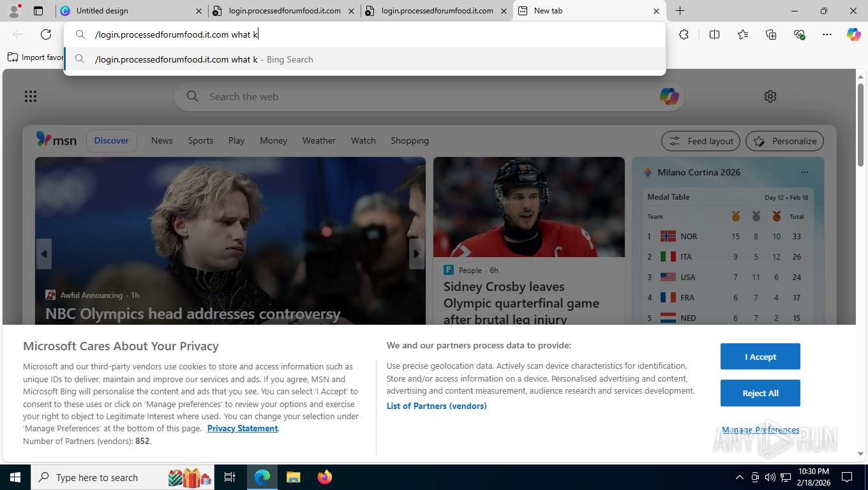Select the USA row in medal table

(728, 277)
